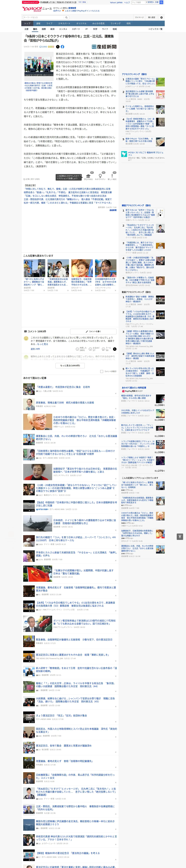Click the Yahoo! JAPAN News logo

pos(37,9)
